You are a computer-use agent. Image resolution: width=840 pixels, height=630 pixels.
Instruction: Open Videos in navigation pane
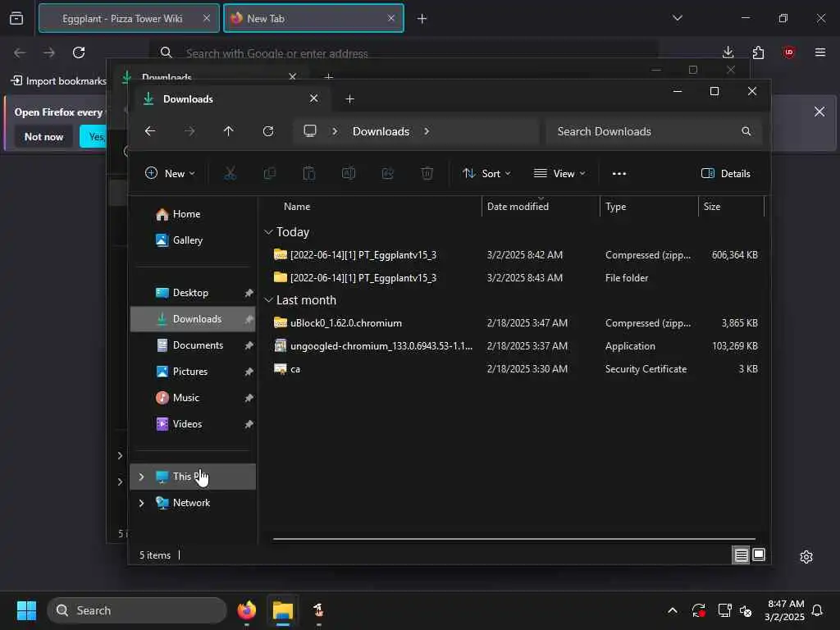[193, 424]
